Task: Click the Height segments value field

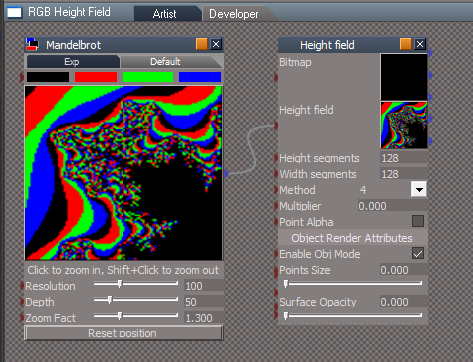Action: tap(404, 158)
